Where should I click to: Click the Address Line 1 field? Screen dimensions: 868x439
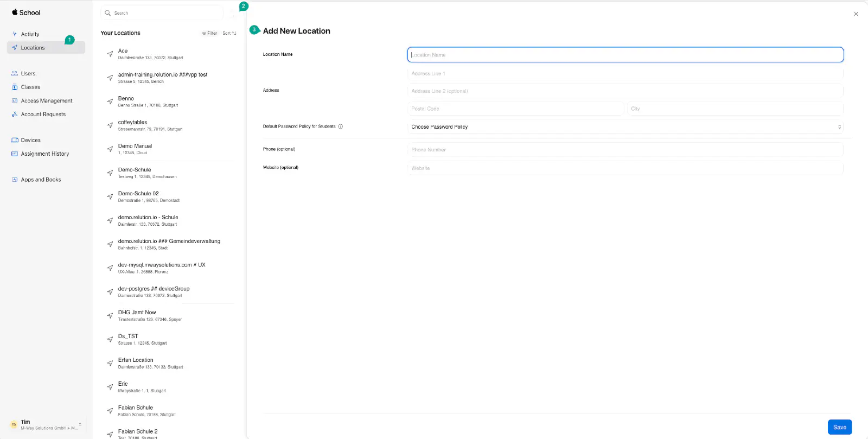tap(625, 73)
